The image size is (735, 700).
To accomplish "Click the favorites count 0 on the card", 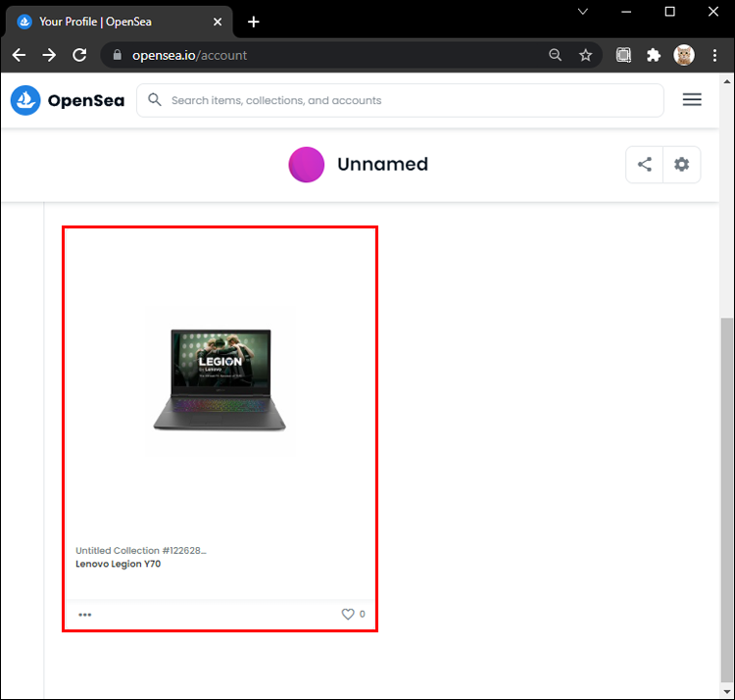I will pos(363,614).
